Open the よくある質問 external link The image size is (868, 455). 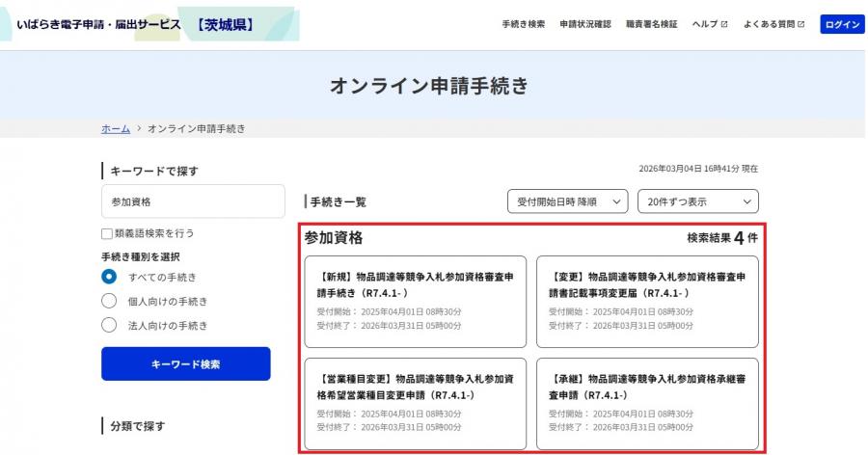point(773,24)
